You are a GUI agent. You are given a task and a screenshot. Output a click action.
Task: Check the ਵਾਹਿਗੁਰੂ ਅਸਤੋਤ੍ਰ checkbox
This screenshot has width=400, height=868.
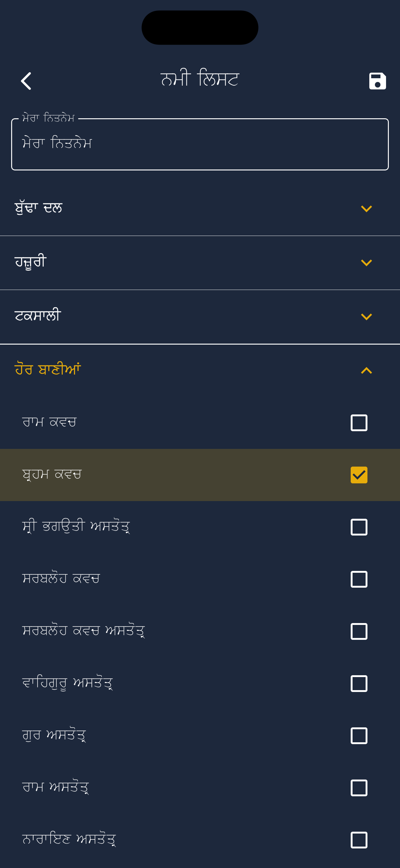359,684
